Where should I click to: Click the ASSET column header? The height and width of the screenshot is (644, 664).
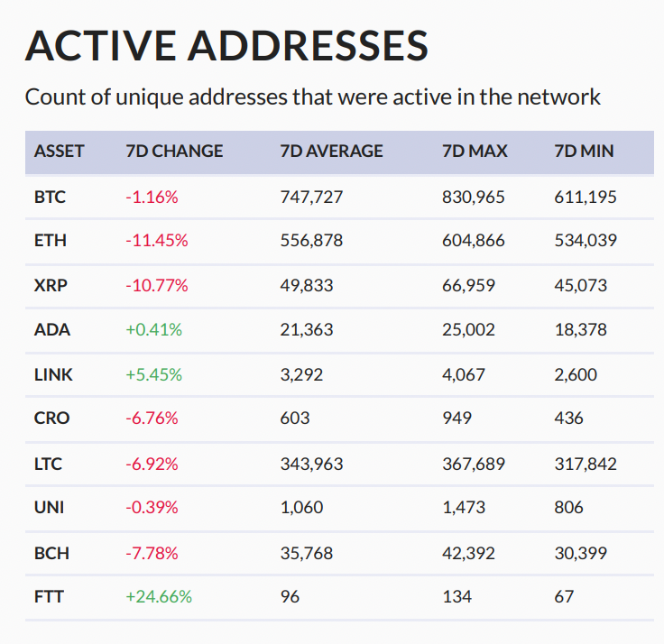(x=60, y=152)
